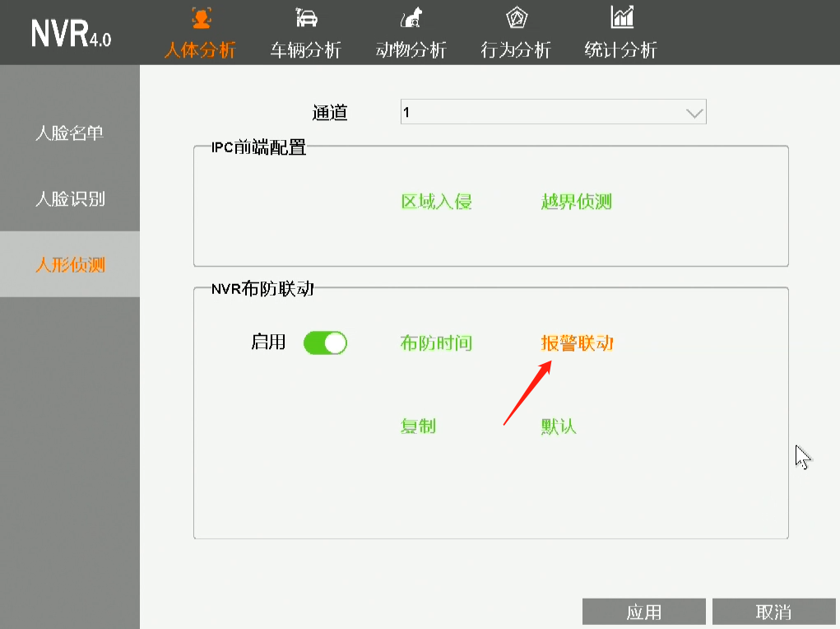840x629 pixels.
Task: Expand the 通道 dropdown arrow
Action: coord(694,113)
